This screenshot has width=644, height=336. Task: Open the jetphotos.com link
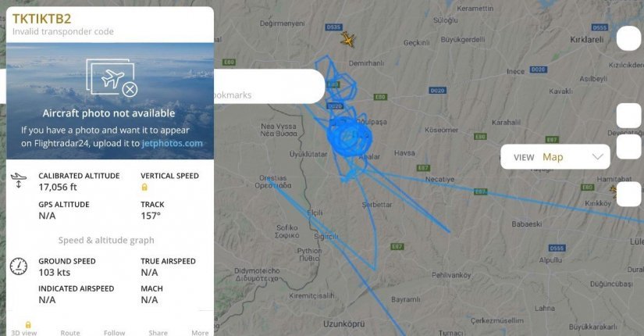coord(173,144)
